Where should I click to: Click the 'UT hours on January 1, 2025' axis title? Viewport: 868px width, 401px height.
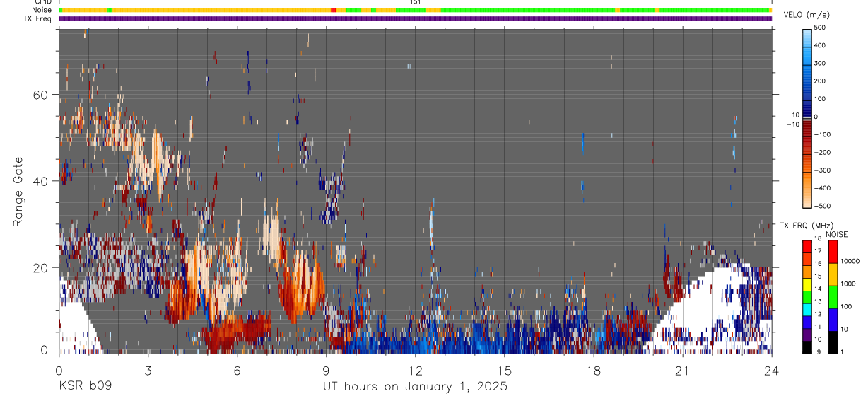[415, 387]
